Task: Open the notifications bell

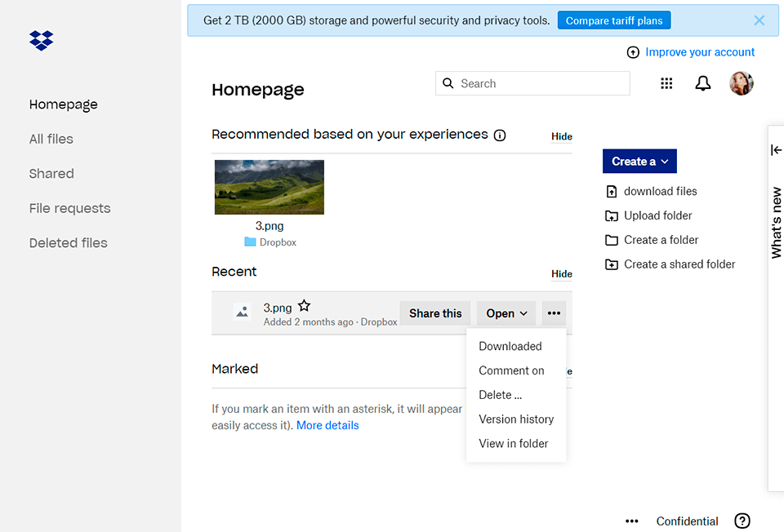Action: point(702,83)
